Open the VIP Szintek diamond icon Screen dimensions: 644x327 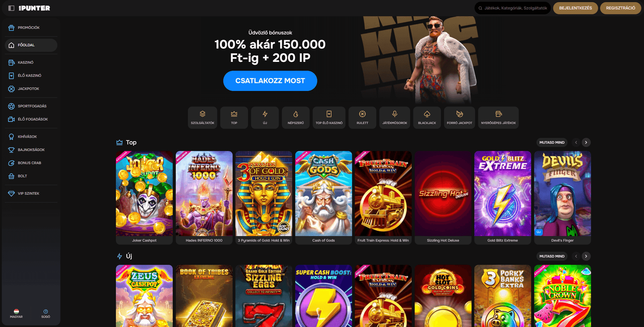click(x=11, y=193)
